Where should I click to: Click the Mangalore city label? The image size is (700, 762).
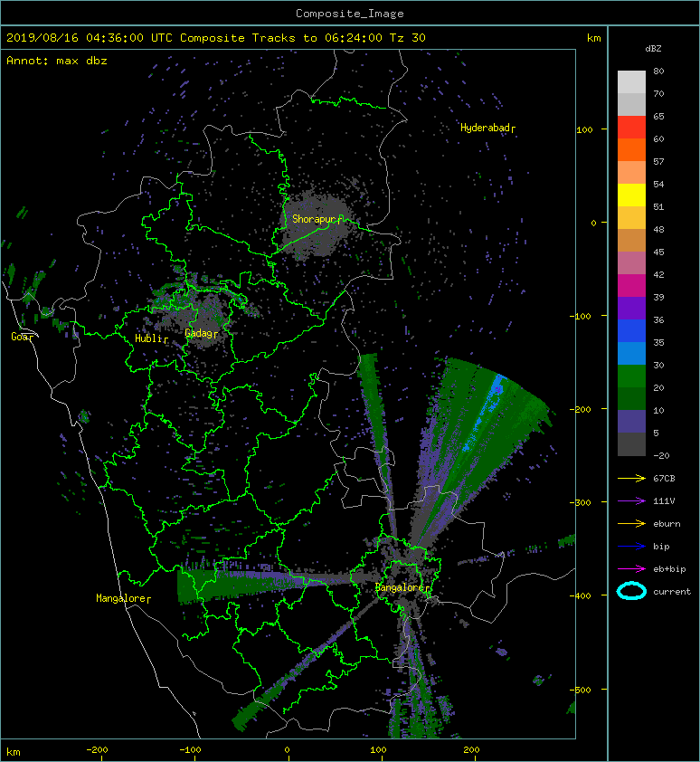(123, 598)
